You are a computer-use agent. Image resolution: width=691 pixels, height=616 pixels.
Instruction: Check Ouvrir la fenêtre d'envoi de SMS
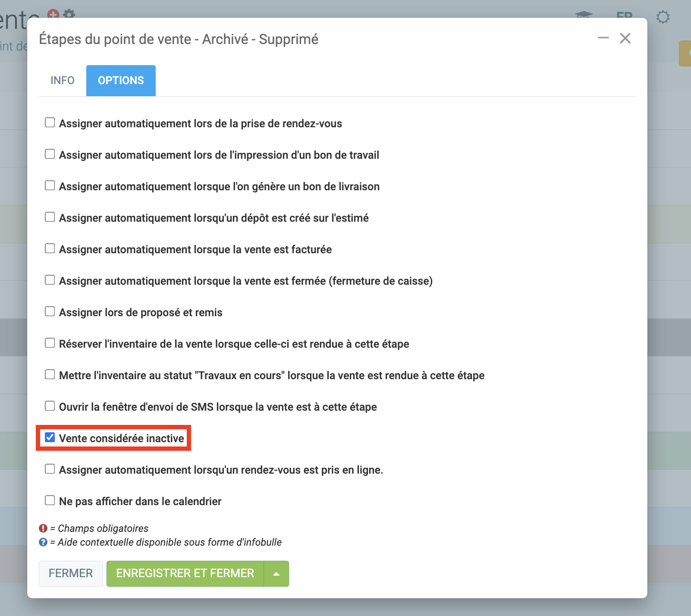click(50, 406)
